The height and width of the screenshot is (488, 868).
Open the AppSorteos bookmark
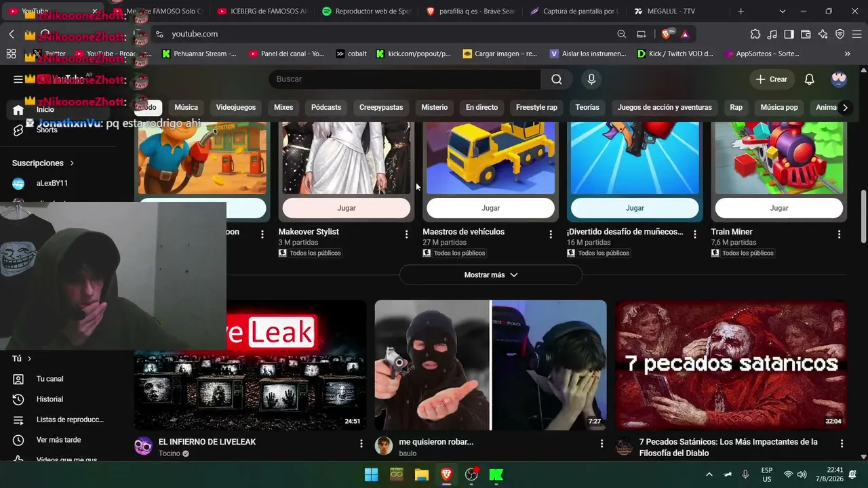coord(762,54)
